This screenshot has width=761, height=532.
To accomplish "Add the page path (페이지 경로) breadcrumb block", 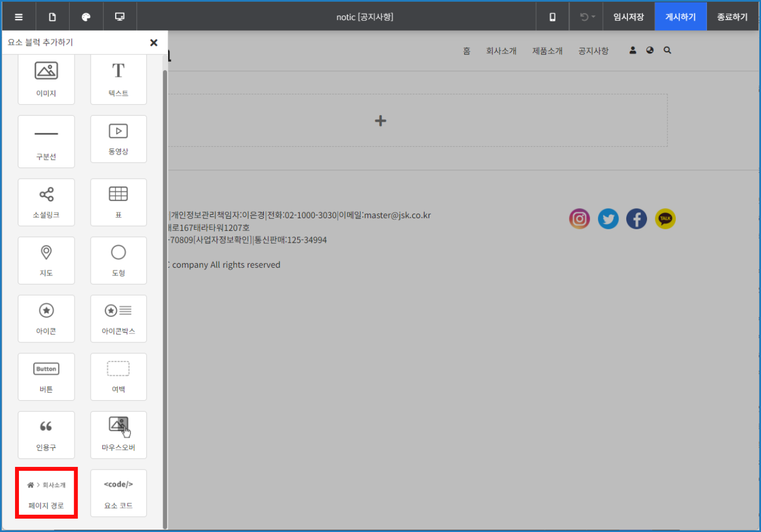I will 46,493.
